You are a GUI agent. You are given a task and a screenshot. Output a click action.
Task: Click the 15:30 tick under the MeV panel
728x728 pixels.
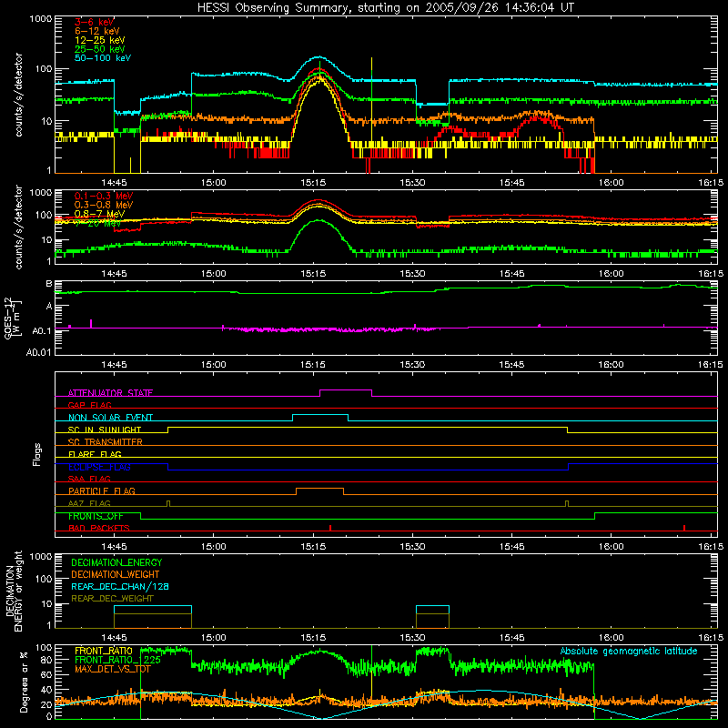tap(412, 274)
